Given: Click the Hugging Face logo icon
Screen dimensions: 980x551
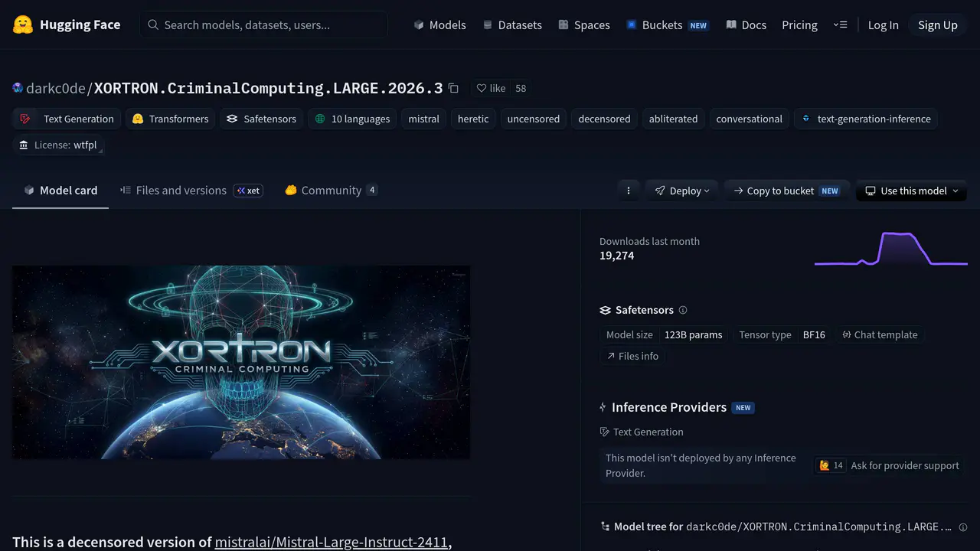Looking at the screenshot, I should (x=23, y=24).
